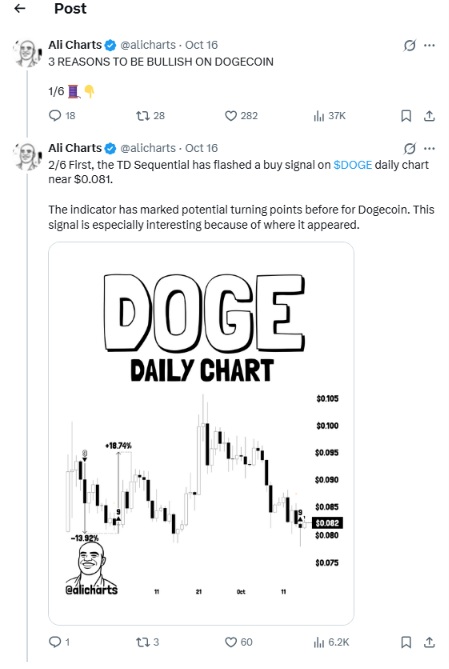The height and width of the screenshot is (669, 449).
Task: Open Ali Charts profile from first post name
Action: (75, 45)
